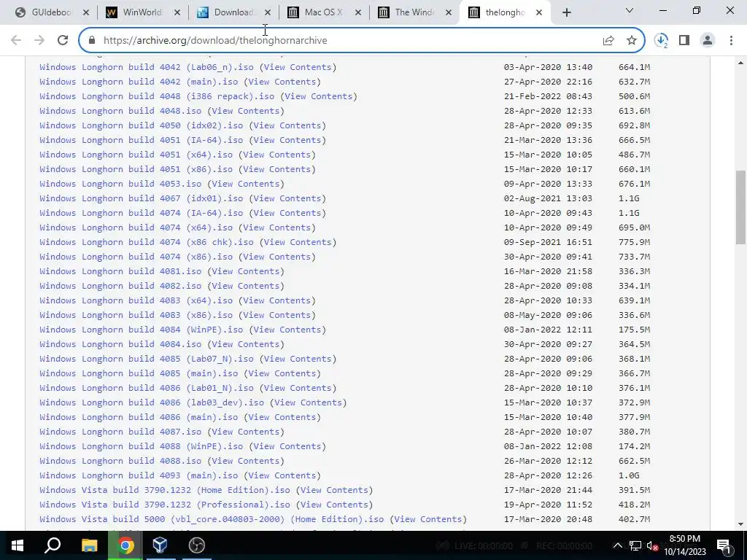This screenshot has width=747, height=560.
Task: Reload the archive.org page
Action: tap(63, 41)
